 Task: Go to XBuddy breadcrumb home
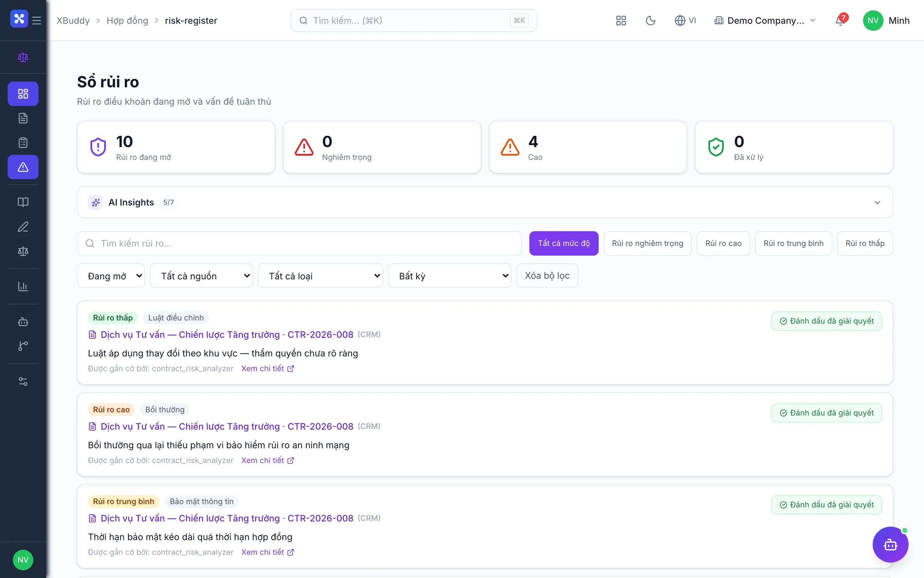tap(73, 21)
